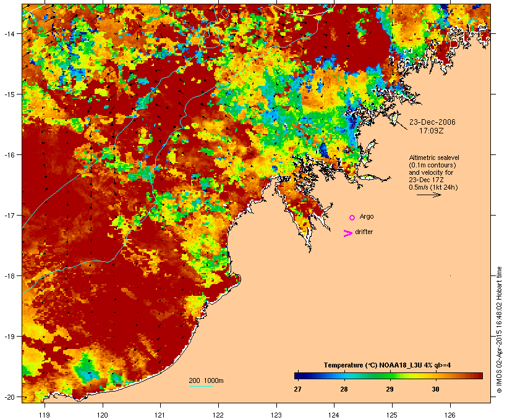The width and height of the screenshot is (507, 420).
Task: Click the longitude label 126
Action: coord(449,415)
